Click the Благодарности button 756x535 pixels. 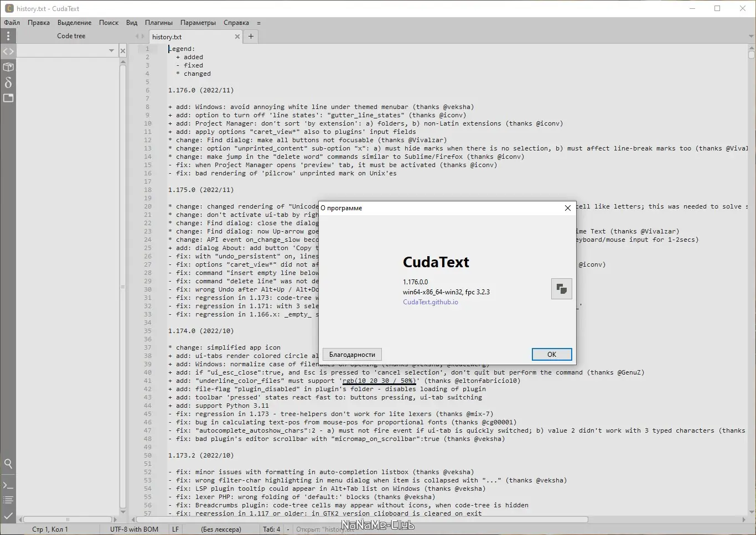click(x=352, y=355)
